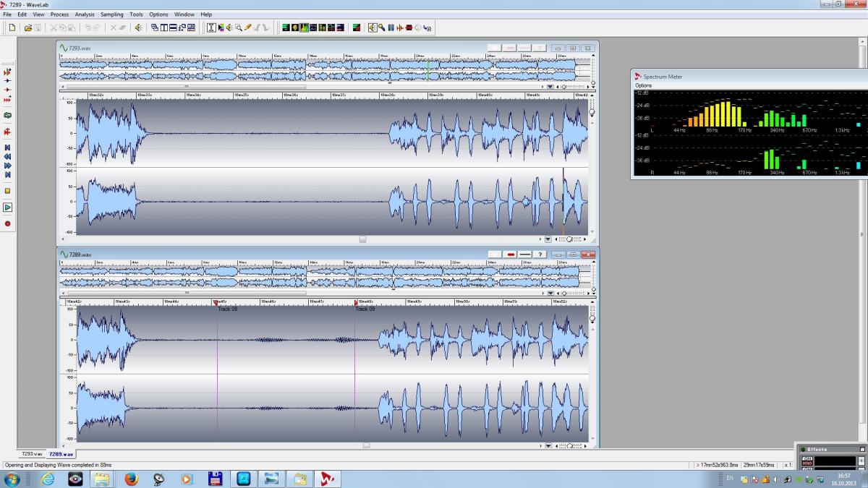Click the Track 09 marker

356,303
